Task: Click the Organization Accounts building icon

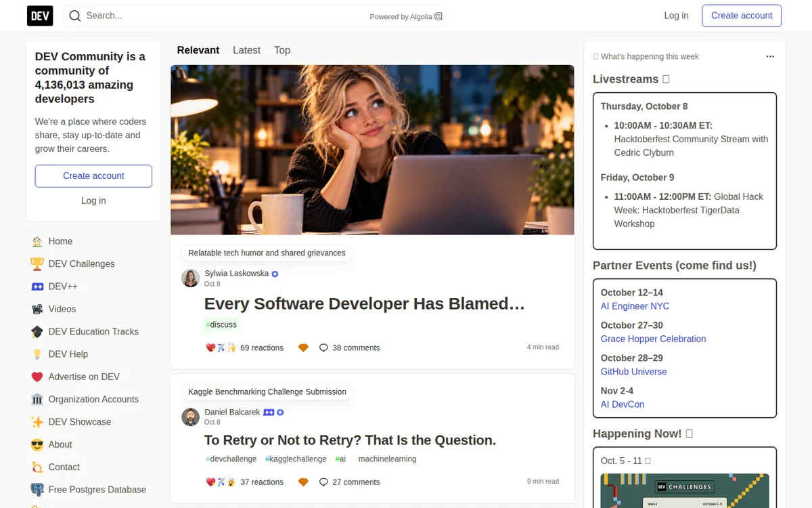Action: pyautogui.click(x=37, y=399)
